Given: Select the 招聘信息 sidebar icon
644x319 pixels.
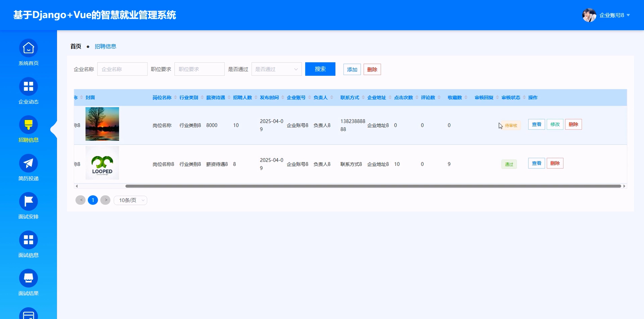Looking at the screenshot, I should coord(28,125).
